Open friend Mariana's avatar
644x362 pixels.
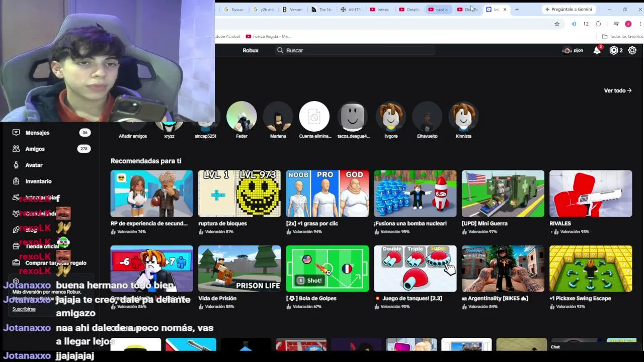pos(278,117)
